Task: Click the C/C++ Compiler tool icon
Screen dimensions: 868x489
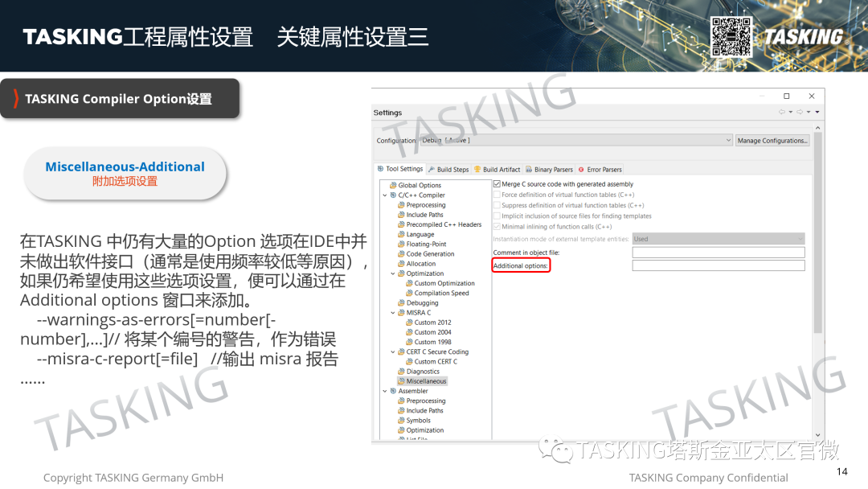Action: tap(393, 195)
